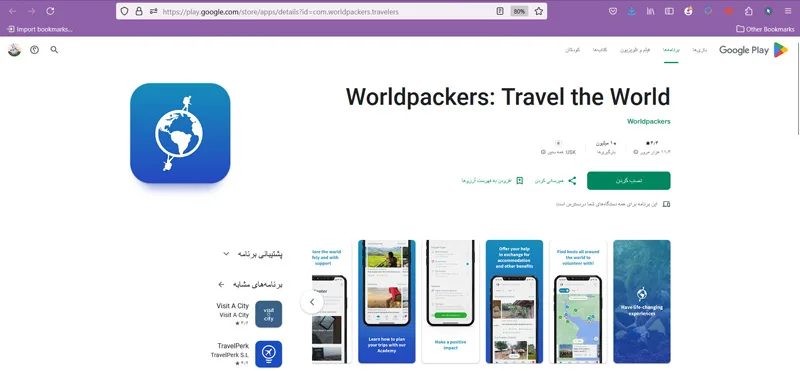
Task: Open the Google Play help icon
Action: pos(34,50)
